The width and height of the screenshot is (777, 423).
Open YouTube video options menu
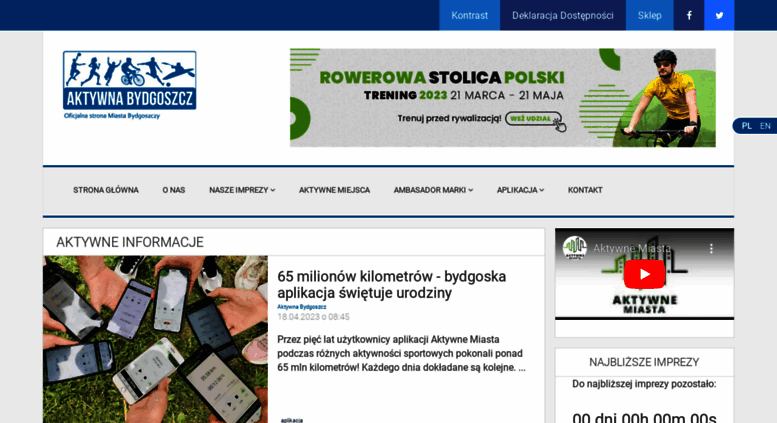711,248
